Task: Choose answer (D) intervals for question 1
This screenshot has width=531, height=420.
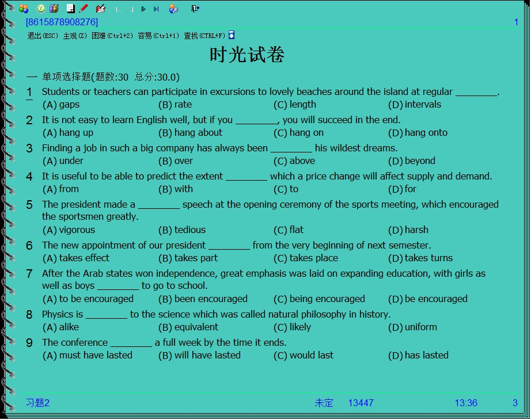Action: pyautogui.click(x=422, y=105)
